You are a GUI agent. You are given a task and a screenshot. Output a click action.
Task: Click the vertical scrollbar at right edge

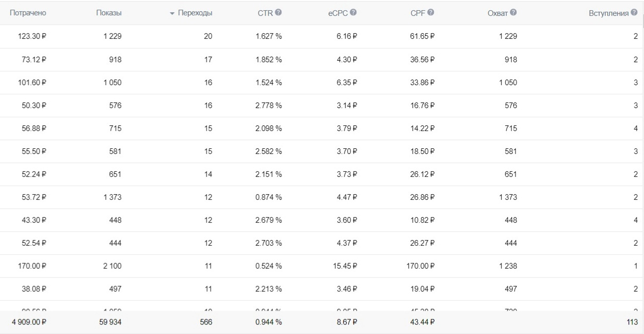(643, 20)
